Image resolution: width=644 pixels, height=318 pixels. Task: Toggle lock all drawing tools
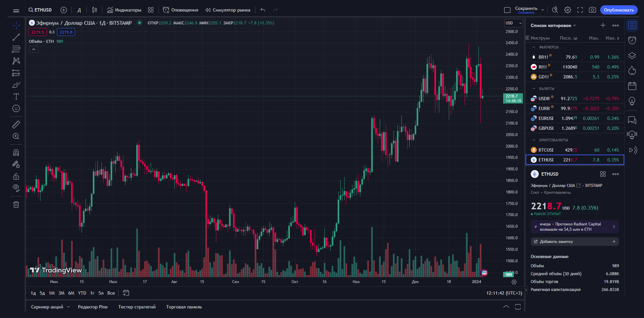[16, 176]
